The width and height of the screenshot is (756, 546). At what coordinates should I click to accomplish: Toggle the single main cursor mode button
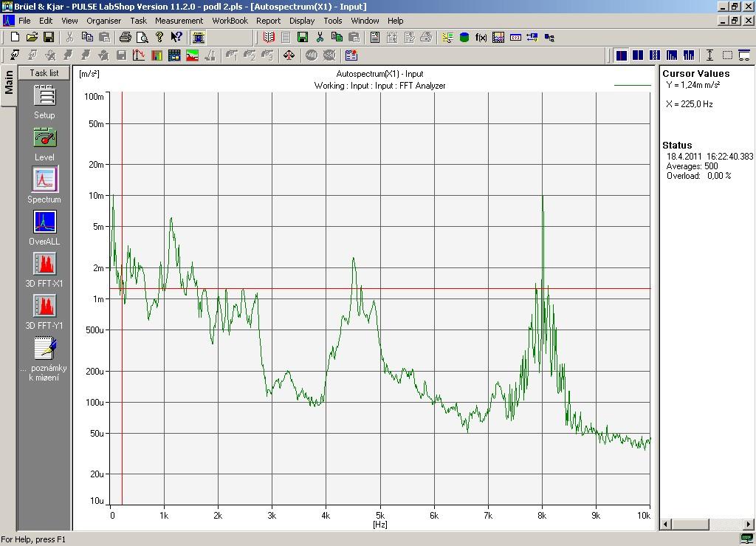click(x=622, y=55)
